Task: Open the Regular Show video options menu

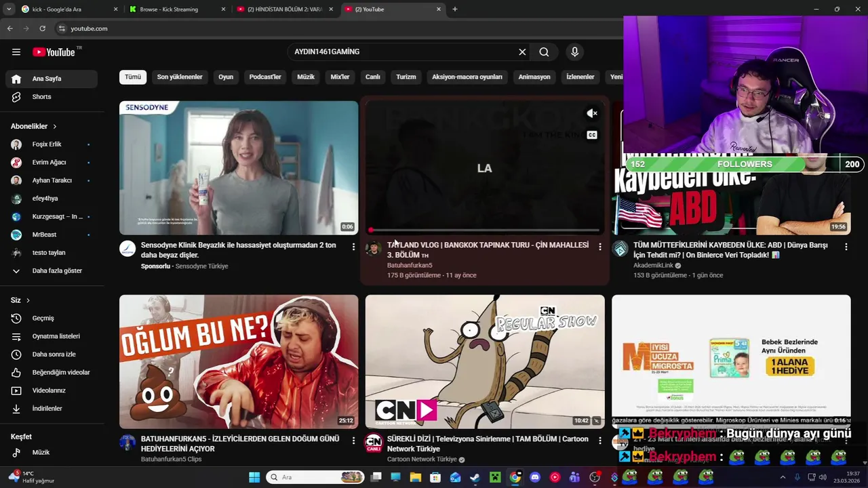Action: tap(599, 441)
